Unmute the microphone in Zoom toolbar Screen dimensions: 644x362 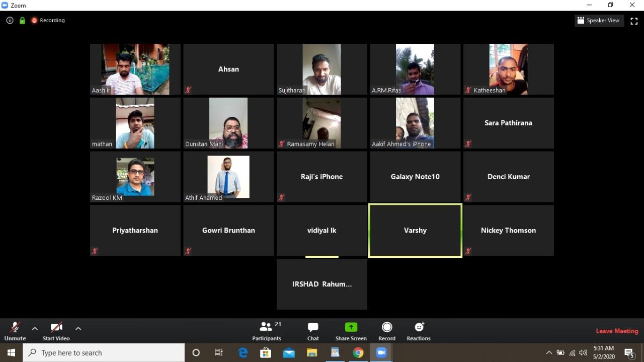(15, 331)
